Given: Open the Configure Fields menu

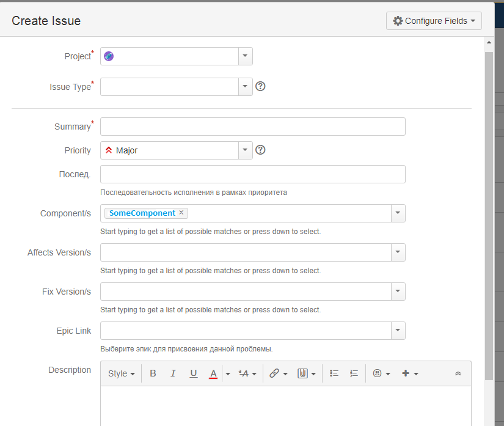Looking at the screenshot, I should tap(434, 21).
